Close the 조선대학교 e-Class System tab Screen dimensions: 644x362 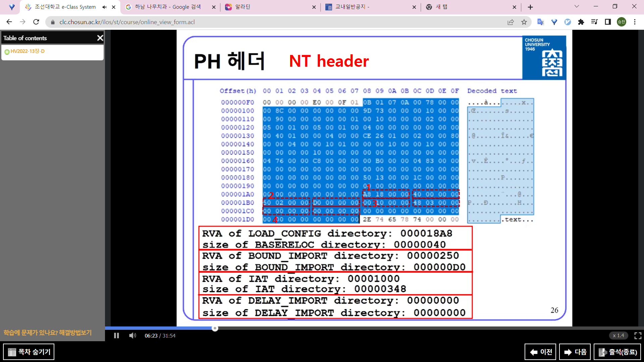114,7
